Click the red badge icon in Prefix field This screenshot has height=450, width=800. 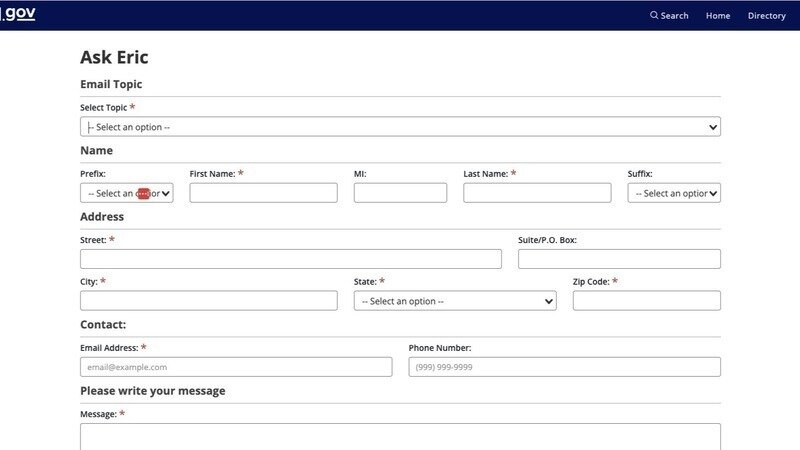(x=143, y=193)
